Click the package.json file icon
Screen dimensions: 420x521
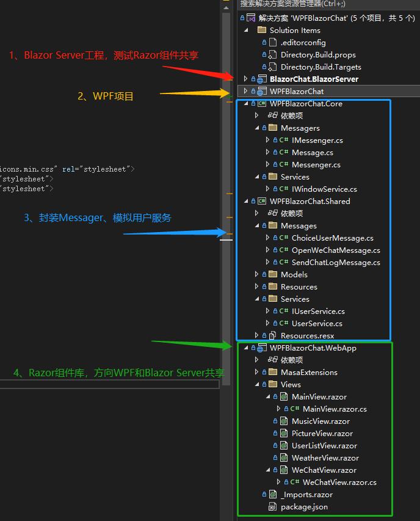tap(273, 507)
